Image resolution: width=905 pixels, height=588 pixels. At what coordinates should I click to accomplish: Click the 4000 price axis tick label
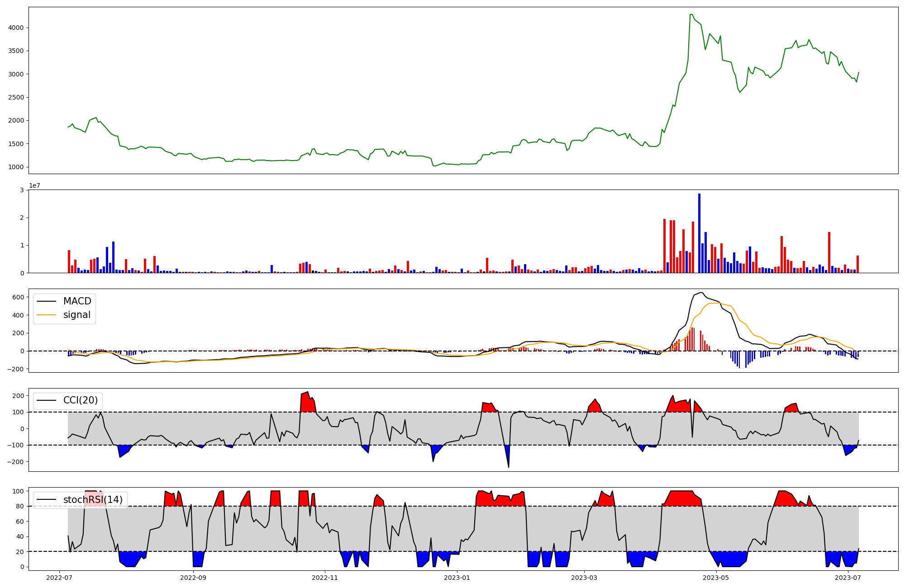point(16,28)
